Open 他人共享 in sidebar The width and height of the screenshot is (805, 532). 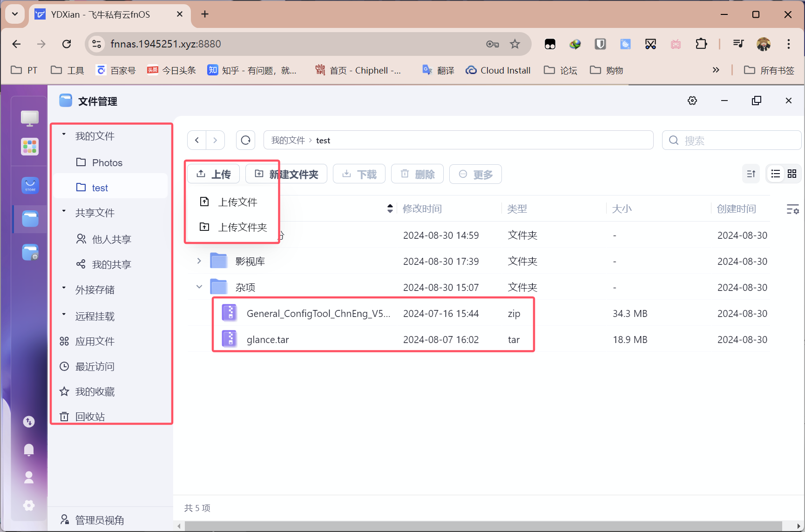click(110, 239)
